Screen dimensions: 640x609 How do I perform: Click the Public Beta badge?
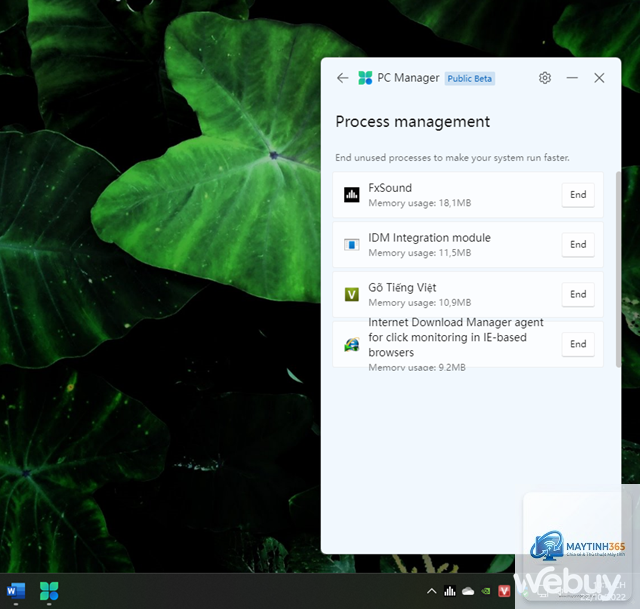pos(469,78)
